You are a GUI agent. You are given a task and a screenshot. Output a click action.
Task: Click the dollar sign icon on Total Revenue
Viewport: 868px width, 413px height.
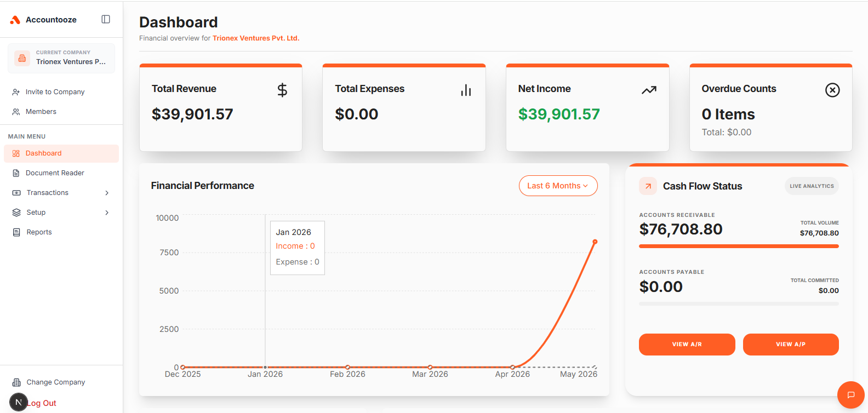coord(282,90)
